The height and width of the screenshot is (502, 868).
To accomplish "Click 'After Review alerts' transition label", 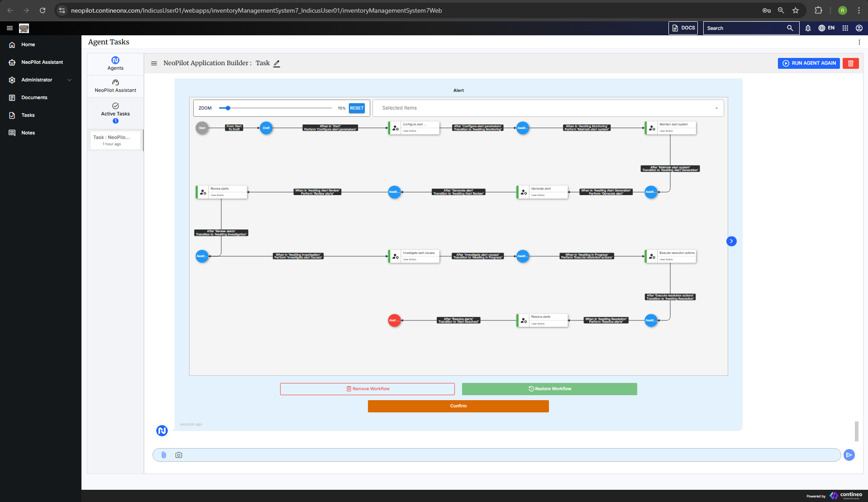I will pyautogui.click(x=221, y=233).
